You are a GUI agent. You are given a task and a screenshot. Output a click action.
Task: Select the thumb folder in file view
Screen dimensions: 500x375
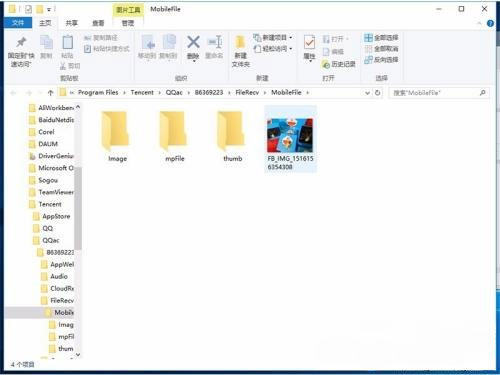click(x=232, y=137)
